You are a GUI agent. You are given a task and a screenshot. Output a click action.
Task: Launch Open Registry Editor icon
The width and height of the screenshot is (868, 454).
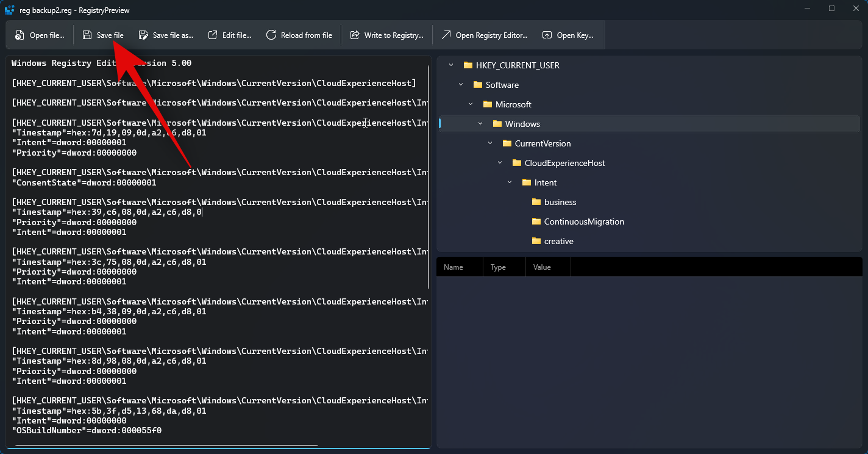coord(446,35)
